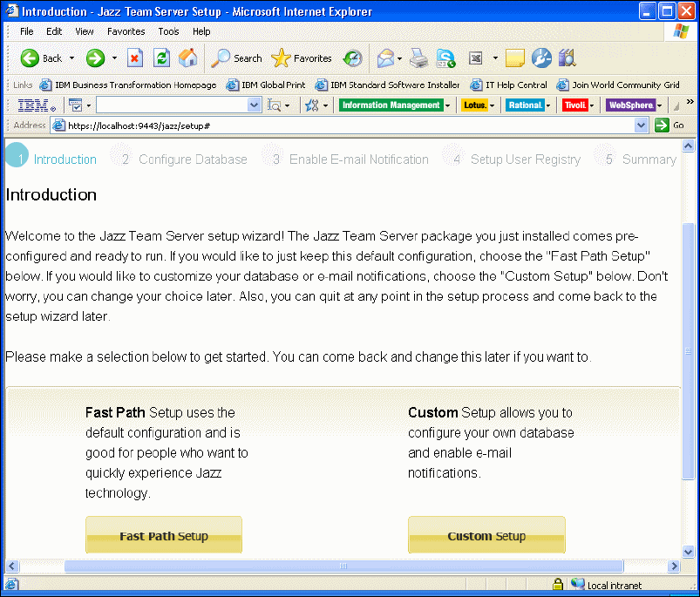
Task: Open the Help menu
Action: point(201,31)
